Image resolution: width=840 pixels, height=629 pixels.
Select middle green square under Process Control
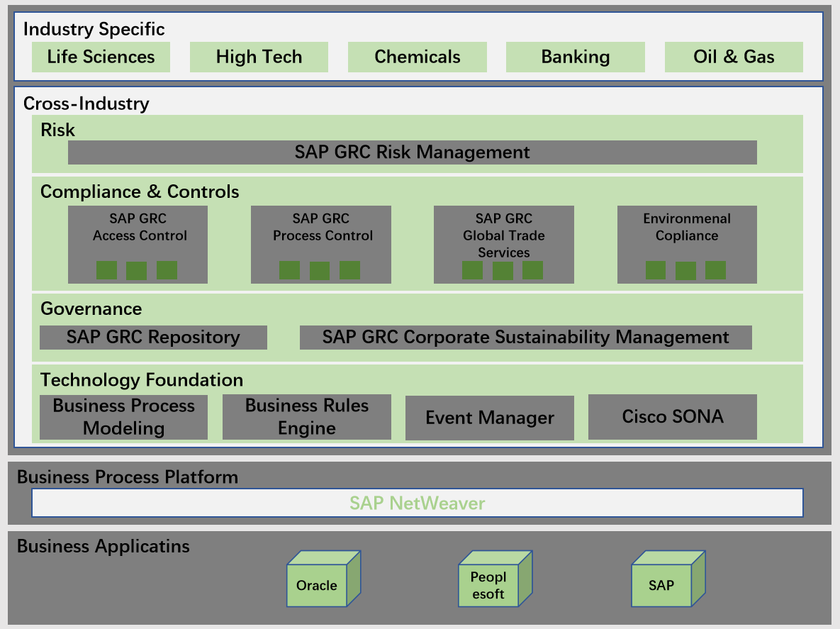[320, 271]
